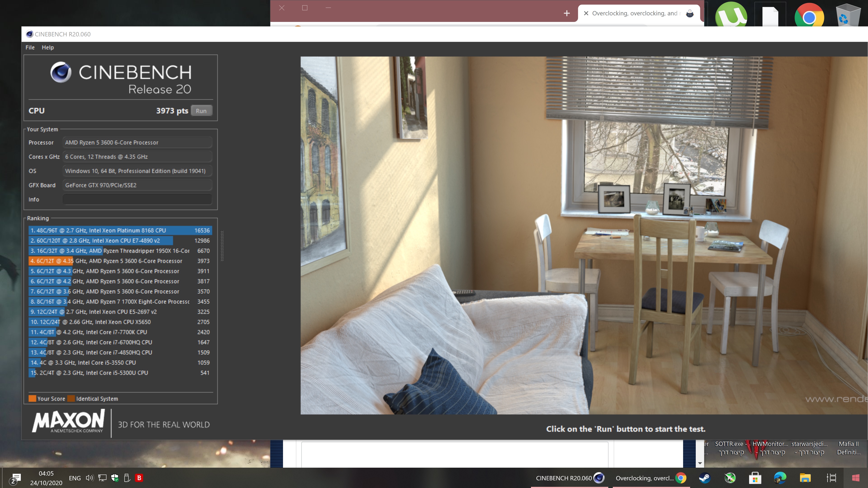Select ranking row 9 Xeon E5-2697 v2
Image resolution: width=868 pixels, height=488 pixels.
tap(120, 312)
